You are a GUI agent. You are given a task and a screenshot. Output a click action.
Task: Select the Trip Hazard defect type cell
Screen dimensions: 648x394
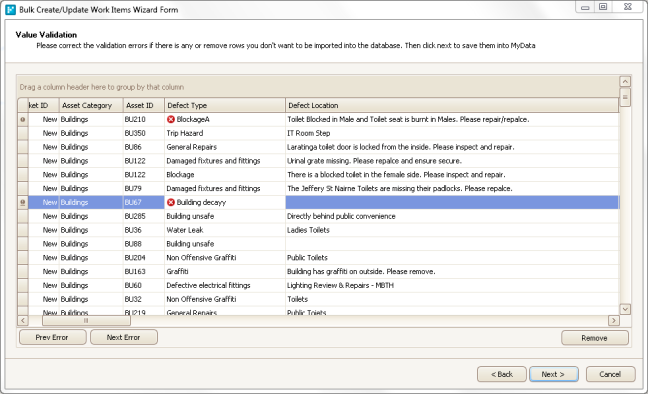pyautogui.click(x=225, y=133)
